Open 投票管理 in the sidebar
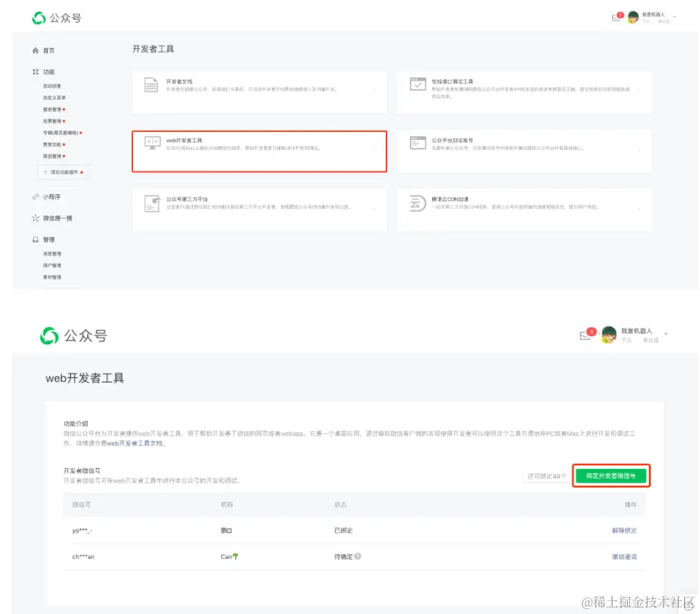The image size is (700, 614). pos(51,121)
